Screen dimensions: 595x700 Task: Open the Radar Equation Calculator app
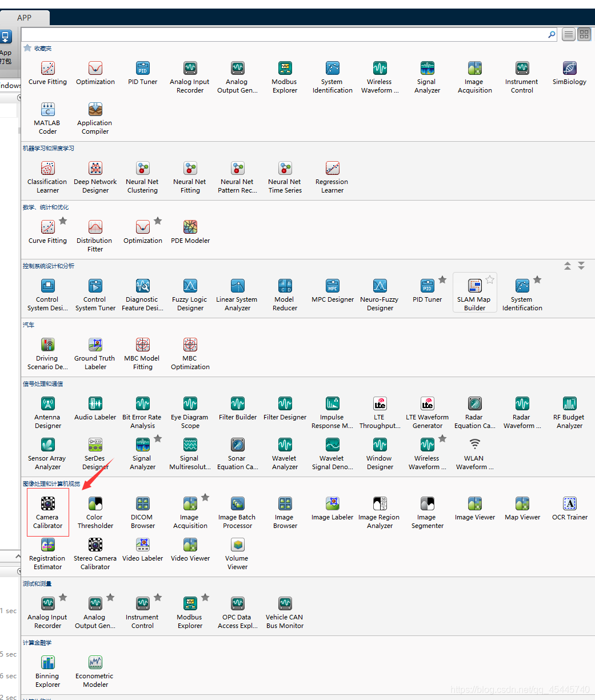475,412
